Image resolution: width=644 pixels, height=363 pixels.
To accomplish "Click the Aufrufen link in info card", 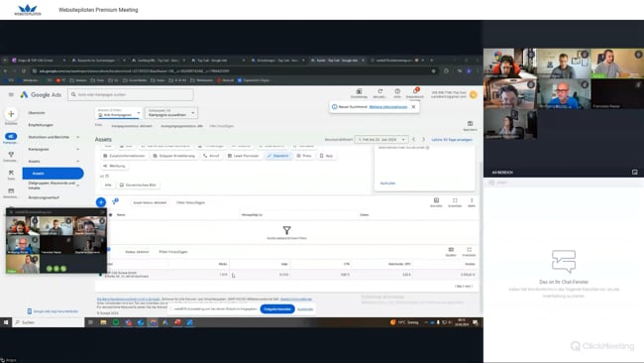I will (x=387, y=183).
